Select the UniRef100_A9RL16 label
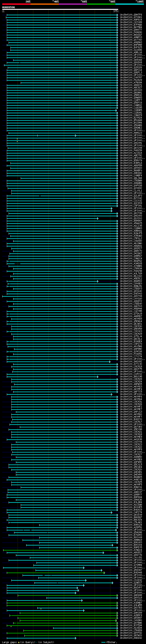The height and width of the screenshot is (644, 146). coord(131,53)
